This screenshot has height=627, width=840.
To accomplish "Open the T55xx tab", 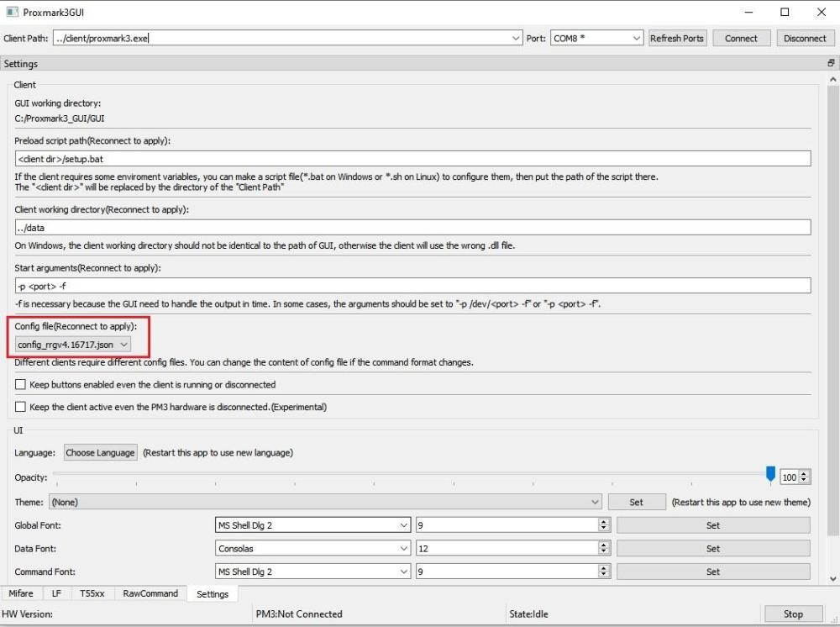I will [x=92, y=593].
